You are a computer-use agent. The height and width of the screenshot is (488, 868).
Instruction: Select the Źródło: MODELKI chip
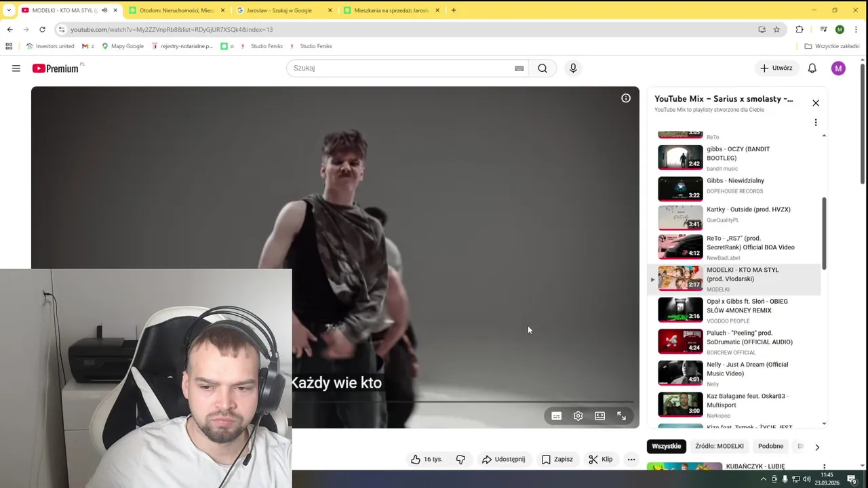coord(719,446)
